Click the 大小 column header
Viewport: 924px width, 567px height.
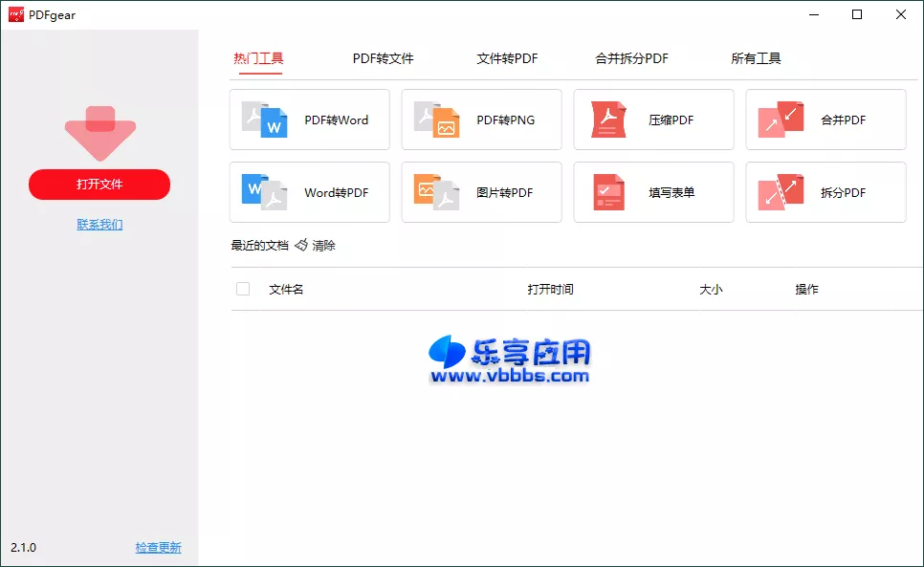coord(712,288)
